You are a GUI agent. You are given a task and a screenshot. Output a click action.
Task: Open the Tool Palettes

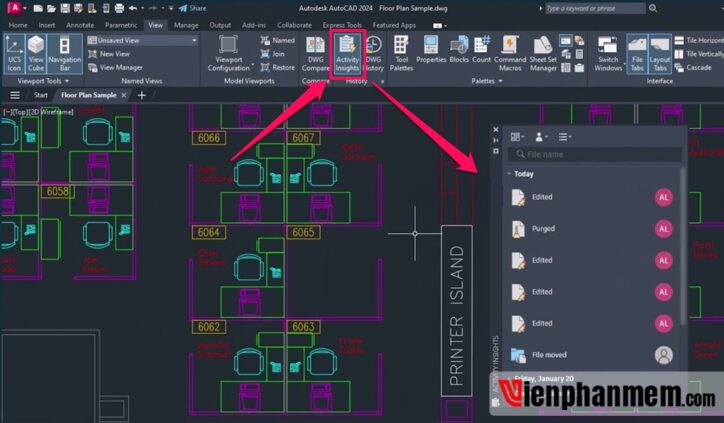pyautogui.click(x=401, y=54)
